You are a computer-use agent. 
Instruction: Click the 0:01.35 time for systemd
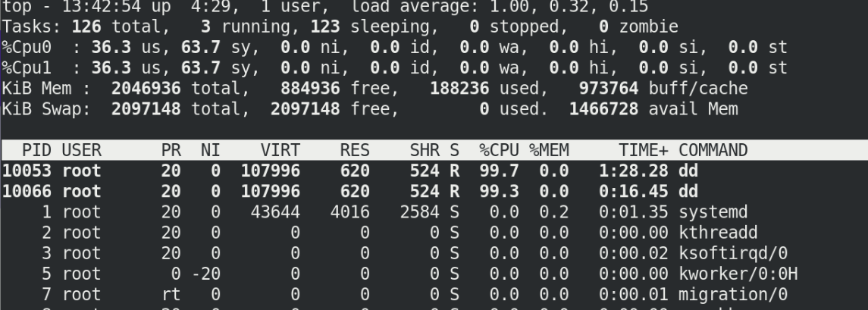click(x=633, y=212)
